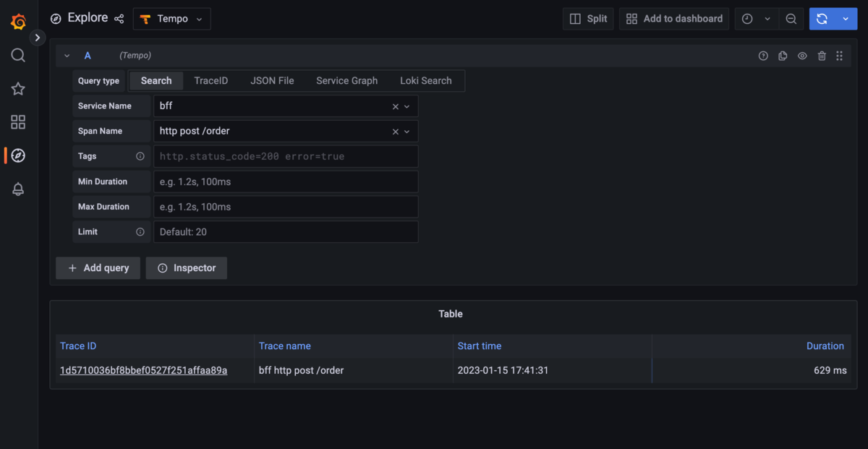Share the Explore view via share icon
The image size is (868, 449).
tap(119, 19)
